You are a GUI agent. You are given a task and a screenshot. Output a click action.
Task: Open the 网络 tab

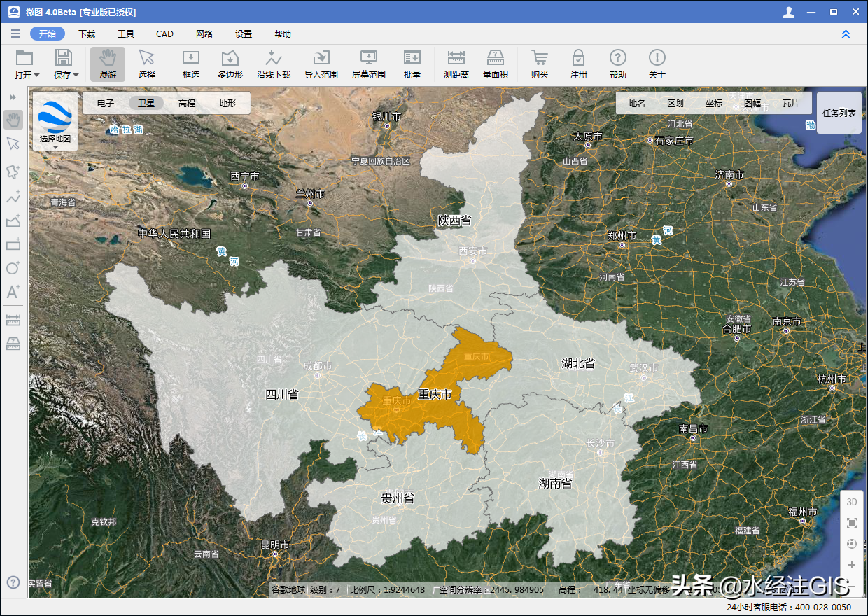click(x=204, y=34)
